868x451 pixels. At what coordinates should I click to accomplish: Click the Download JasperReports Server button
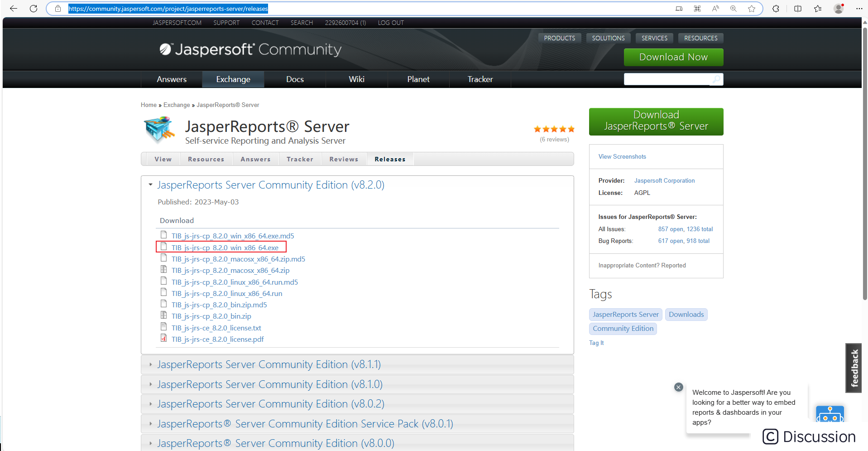pyautogui.click(x=656, y=121)
